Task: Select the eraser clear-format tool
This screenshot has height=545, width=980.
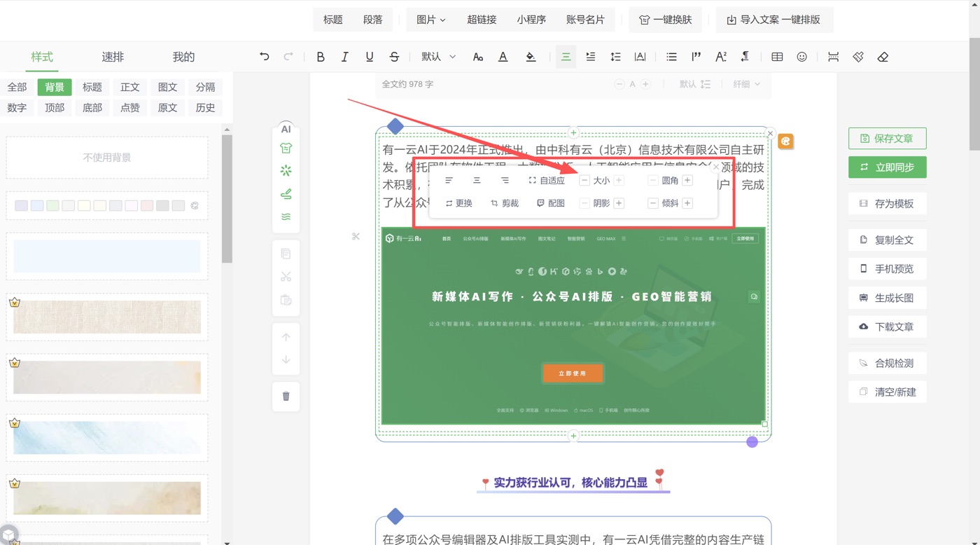Action: 883,57
